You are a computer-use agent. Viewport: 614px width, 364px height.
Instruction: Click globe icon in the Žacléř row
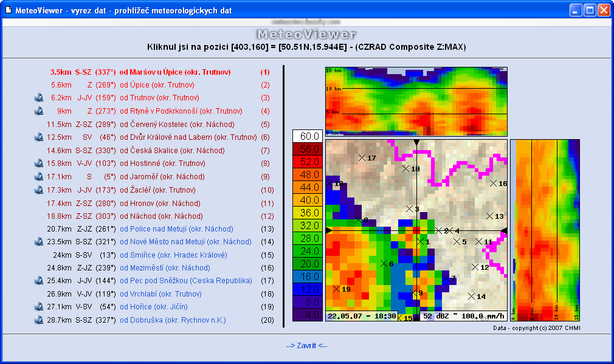[38, 190]
